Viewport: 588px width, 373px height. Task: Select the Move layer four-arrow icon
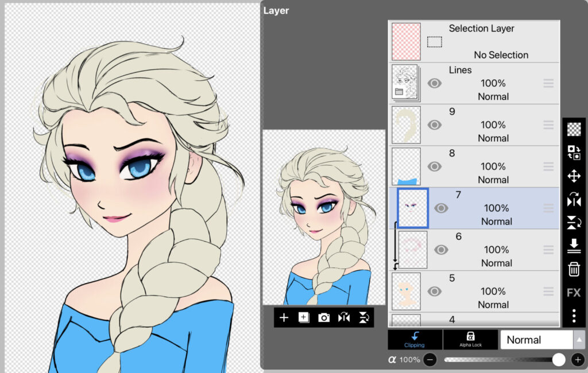(574, 176)
